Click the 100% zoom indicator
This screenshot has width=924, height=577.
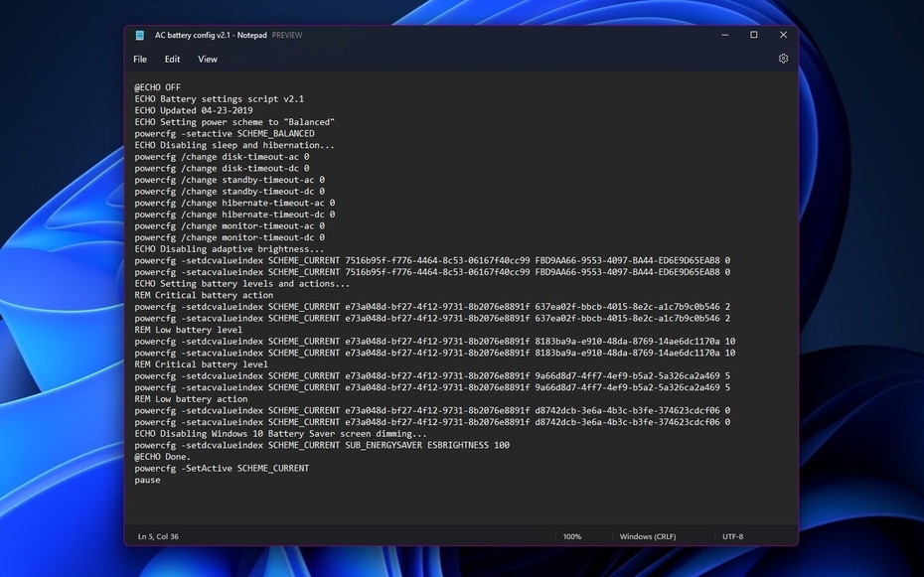point(573,535)
